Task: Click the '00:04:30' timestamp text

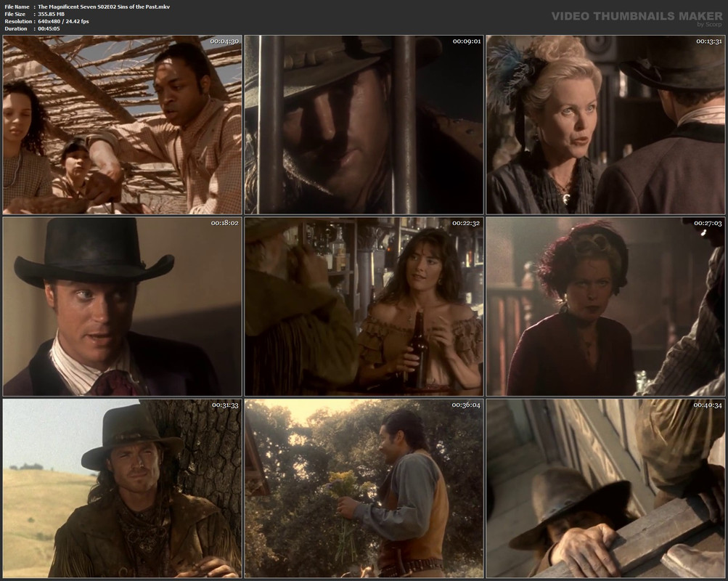Action: coord(225,41)
